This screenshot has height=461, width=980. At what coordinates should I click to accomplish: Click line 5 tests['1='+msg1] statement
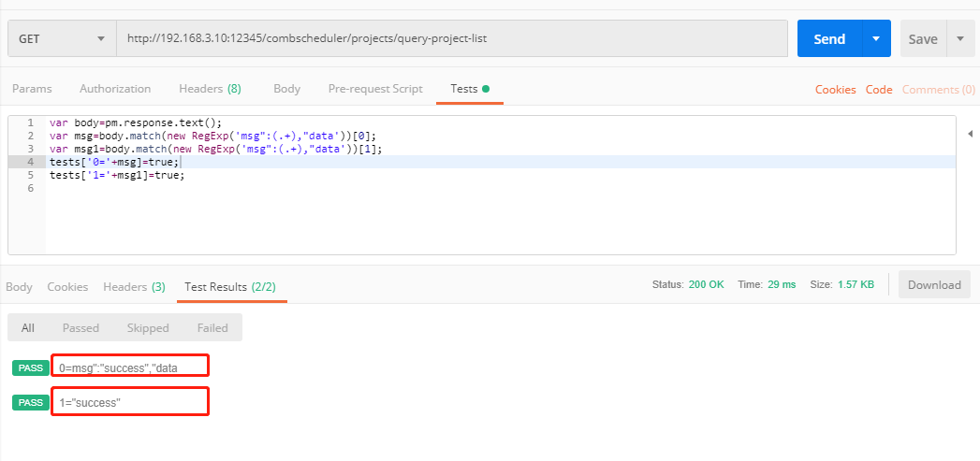tap(117, 175)
